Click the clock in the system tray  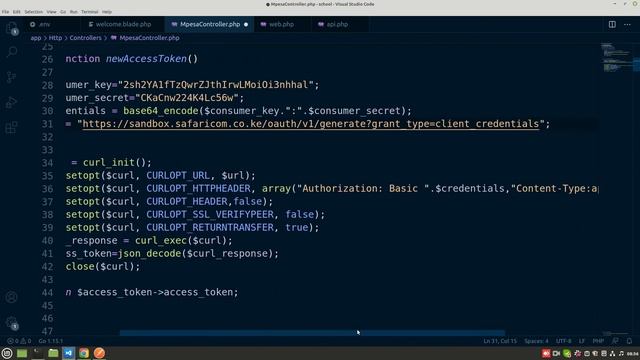click(633, 353)
